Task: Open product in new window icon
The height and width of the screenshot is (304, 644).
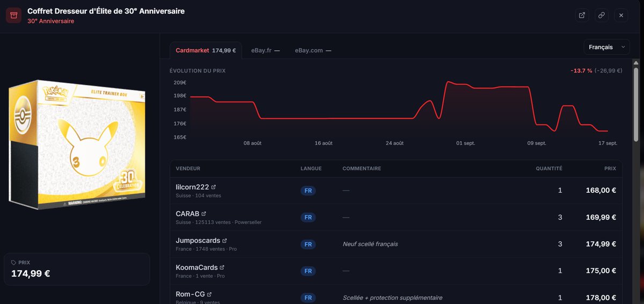Action: [582, 16]
